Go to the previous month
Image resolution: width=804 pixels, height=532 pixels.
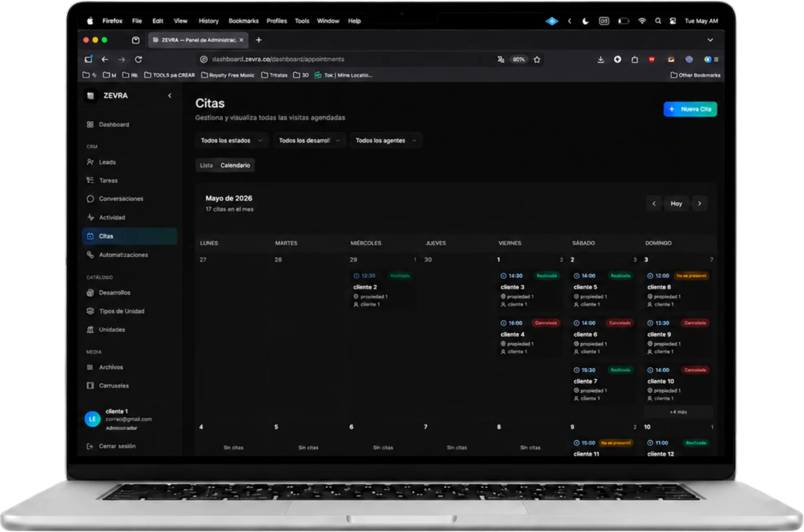[x=654, y=204]
